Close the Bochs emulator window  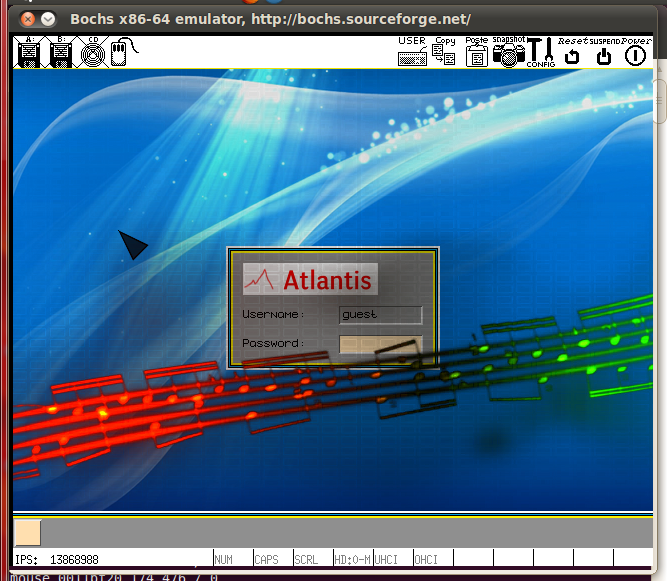point(28,19)
